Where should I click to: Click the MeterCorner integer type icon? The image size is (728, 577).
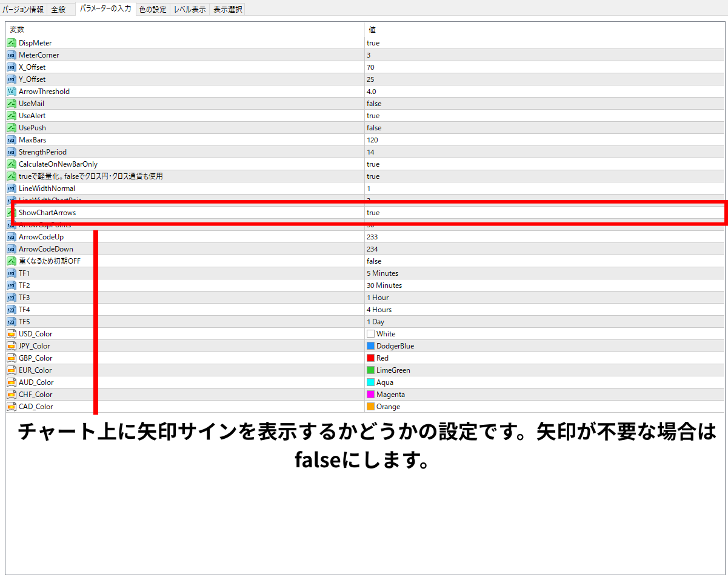click(x=11, y=55)
